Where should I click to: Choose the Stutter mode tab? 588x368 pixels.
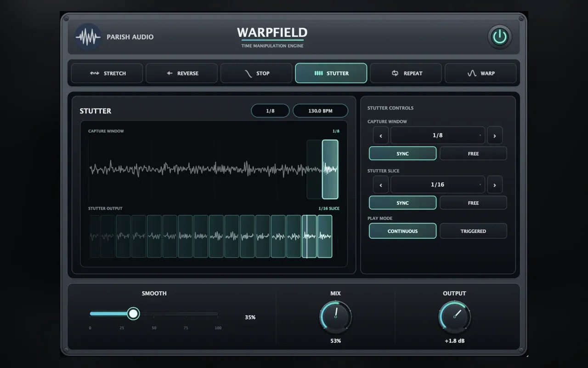click(x=331, y=73)
